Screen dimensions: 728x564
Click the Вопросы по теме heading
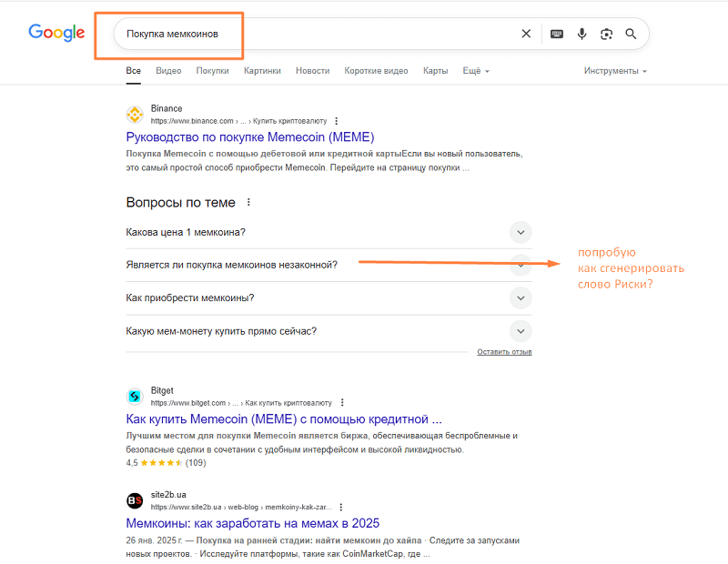pyautogui.click(x=180, y=202)
